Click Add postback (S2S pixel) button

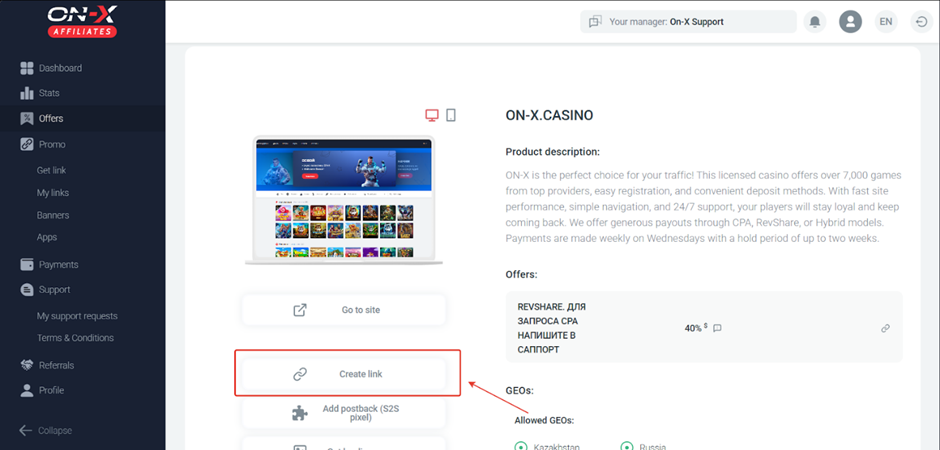coord(344,413)
